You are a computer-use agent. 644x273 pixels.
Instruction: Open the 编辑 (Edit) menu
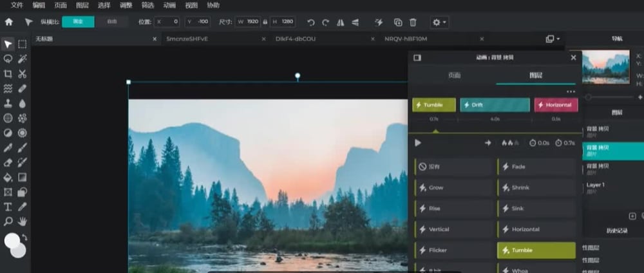[39, 5]
